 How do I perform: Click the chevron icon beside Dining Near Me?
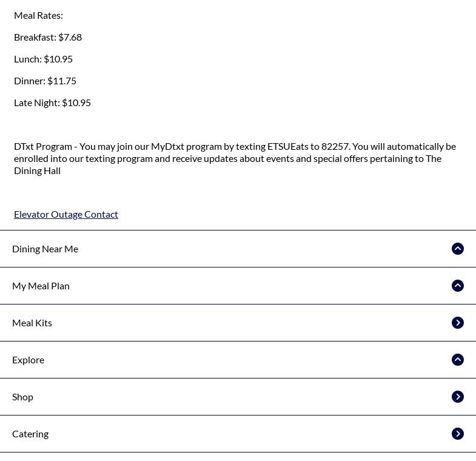tap(458, 249)
